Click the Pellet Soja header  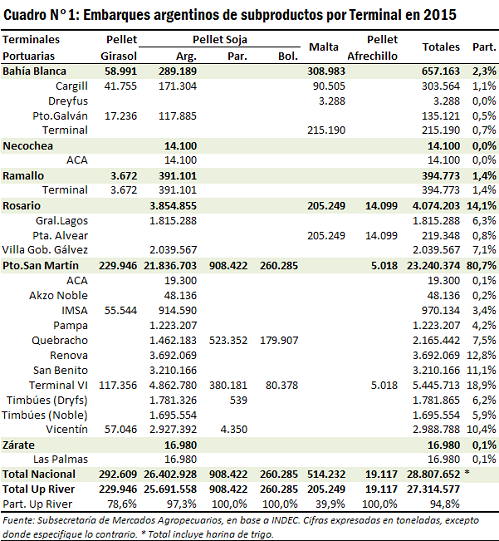coord(220,39)
